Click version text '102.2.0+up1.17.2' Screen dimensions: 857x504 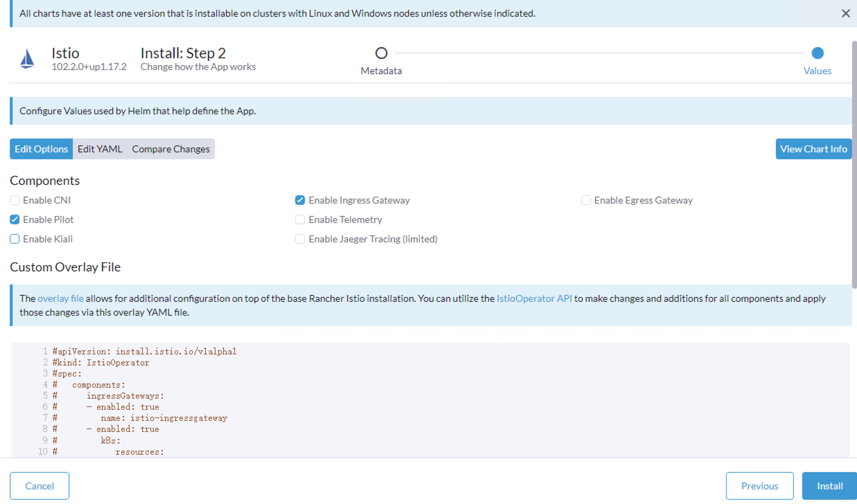tap(89, 67)
